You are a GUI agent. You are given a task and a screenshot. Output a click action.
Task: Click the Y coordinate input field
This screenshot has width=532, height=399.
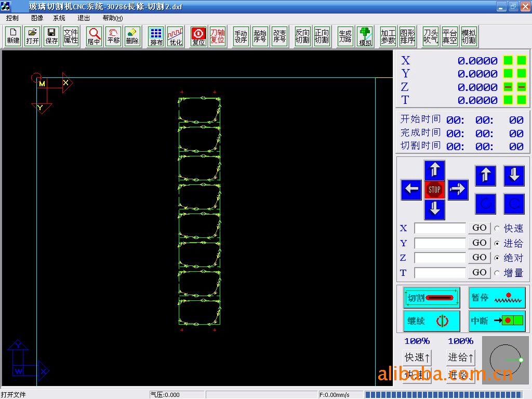[440, 243]
